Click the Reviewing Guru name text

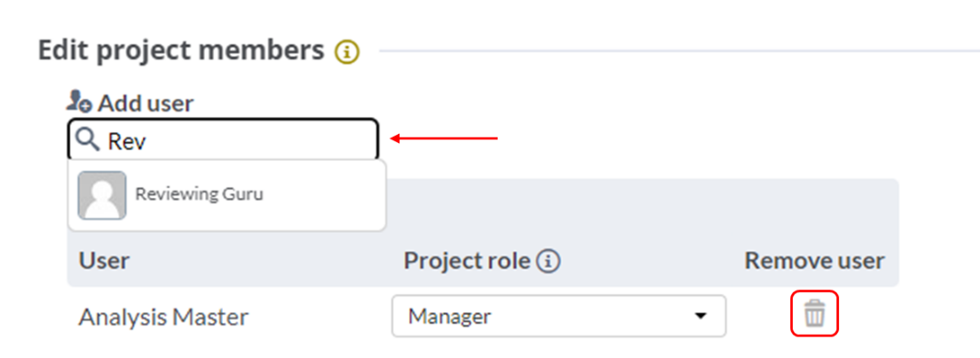(x=199, y=194)
